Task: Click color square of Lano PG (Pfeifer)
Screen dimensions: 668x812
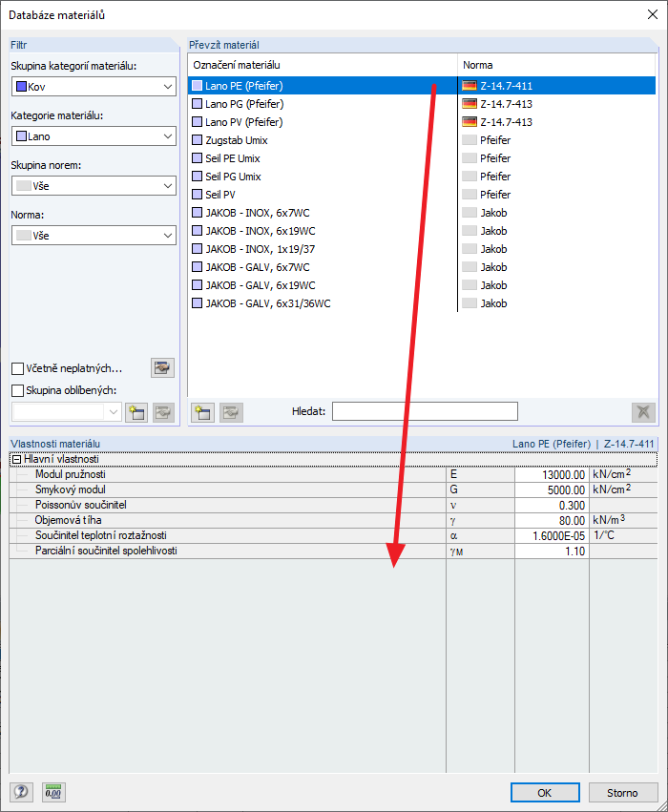Action: coord(198,104)
